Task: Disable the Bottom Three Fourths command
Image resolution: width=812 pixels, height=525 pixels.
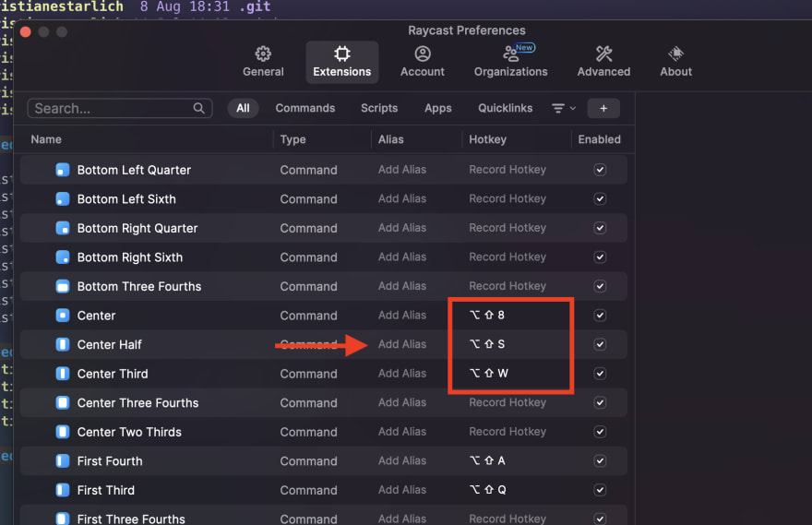Action: tap(600, 286)
